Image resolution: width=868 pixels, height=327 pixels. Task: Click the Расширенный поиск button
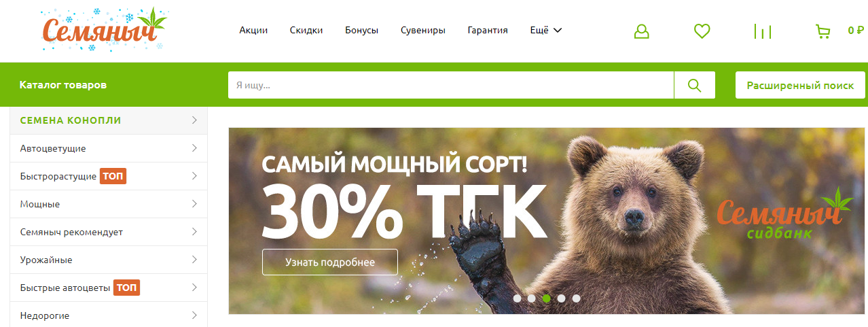pyautogui.click(x=800, y=85)
